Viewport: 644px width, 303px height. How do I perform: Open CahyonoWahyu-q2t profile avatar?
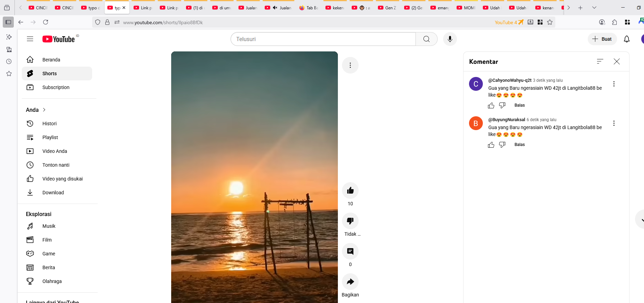(476, 84)
